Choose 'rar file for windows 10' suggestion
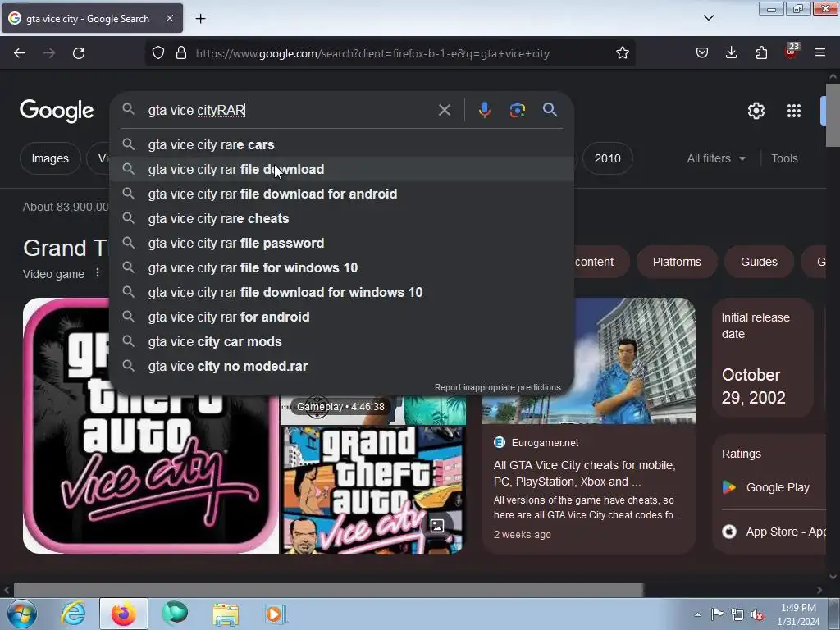 [342, 268]
